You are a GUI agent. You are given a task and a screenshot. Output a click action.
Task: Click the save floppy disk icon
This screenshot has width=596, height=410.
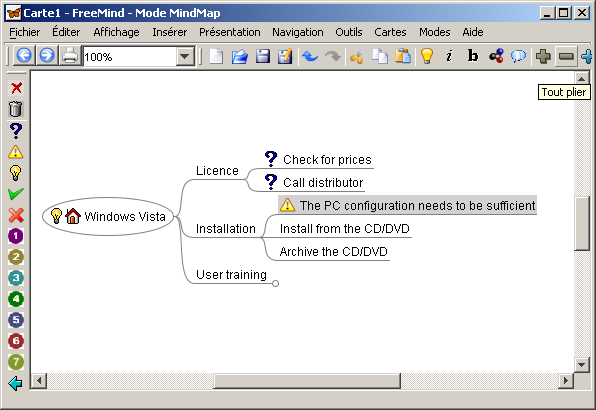263,57
